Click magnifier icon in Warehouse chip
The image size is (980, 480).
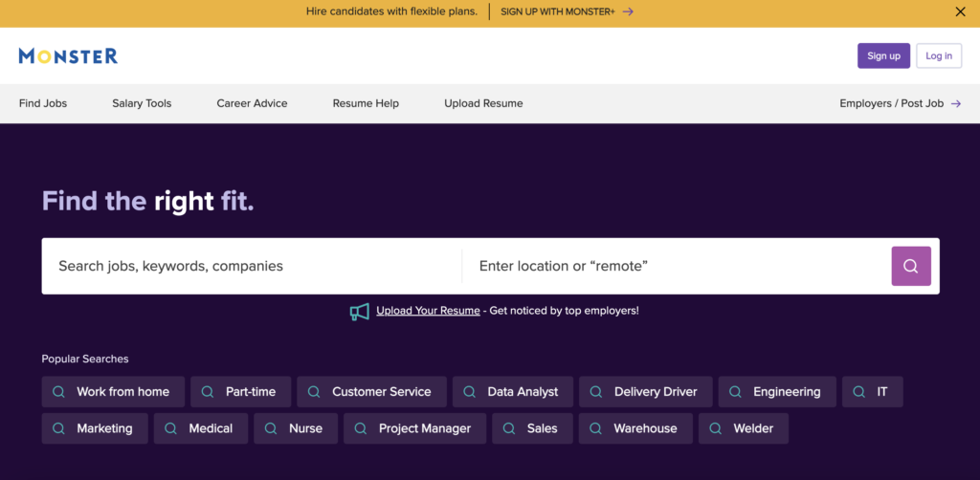pos(595,428)
